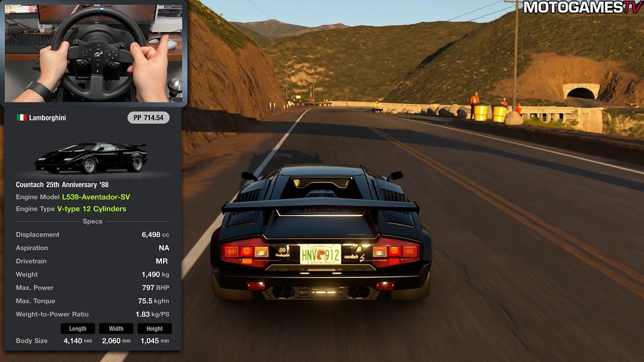Viewport: 644px width, 362px height.
Task: Click the 'Aspiration' label
Action: click(32, 248)
